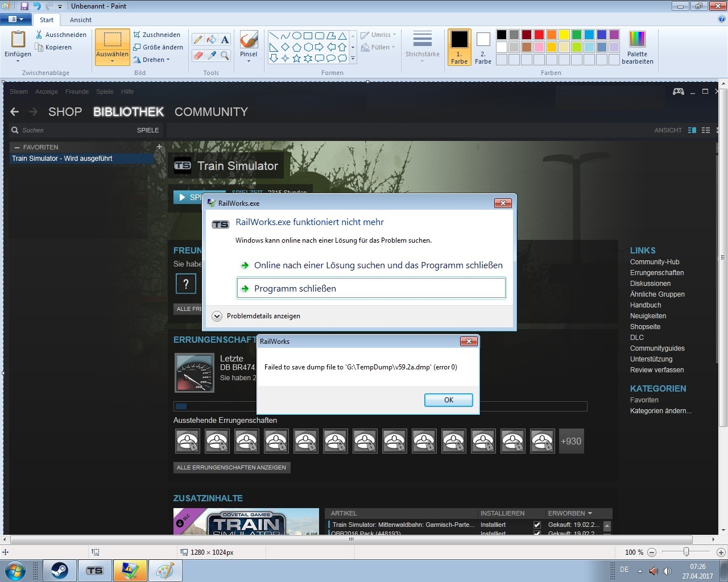This screenshot has width=728, height=582.
Task: Expand the shapes gallery with the More arrow
Action: 353,58
